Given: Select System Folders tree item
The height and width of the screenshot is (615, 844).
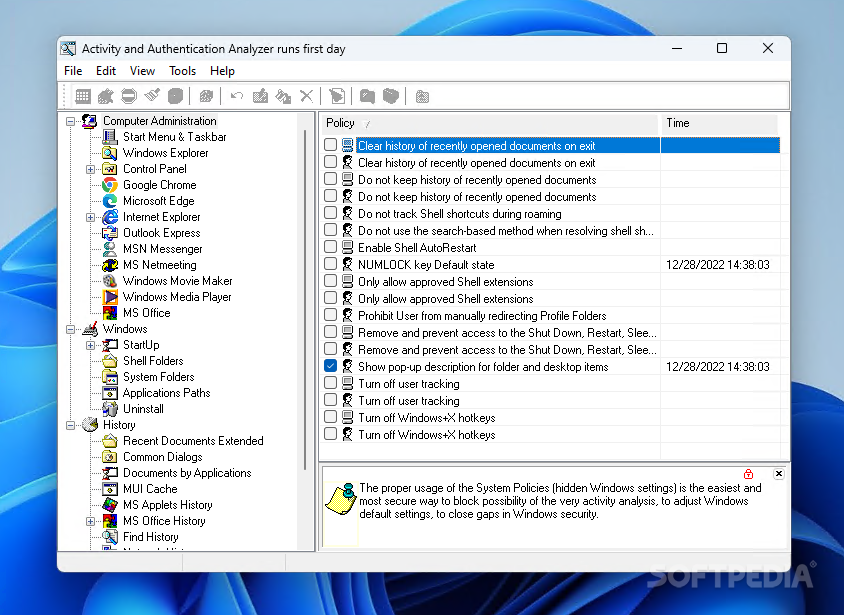Looking at the screenshot, I should (158, 377).
